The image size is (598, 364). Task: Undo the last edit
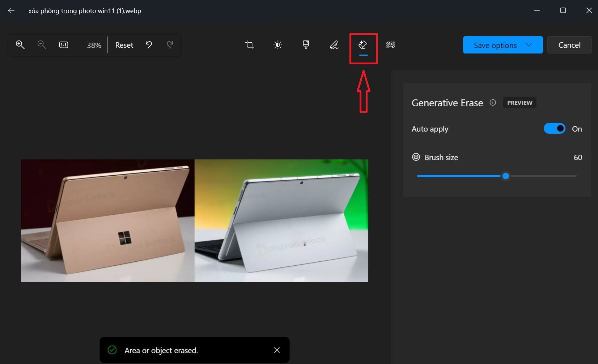(149, 45)
